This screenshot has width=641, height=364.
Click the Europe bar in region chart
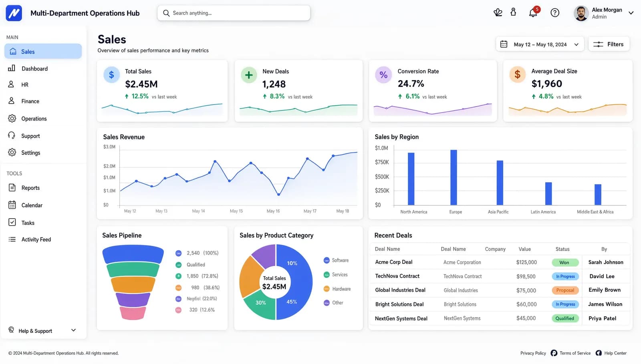tap(454, 177)
